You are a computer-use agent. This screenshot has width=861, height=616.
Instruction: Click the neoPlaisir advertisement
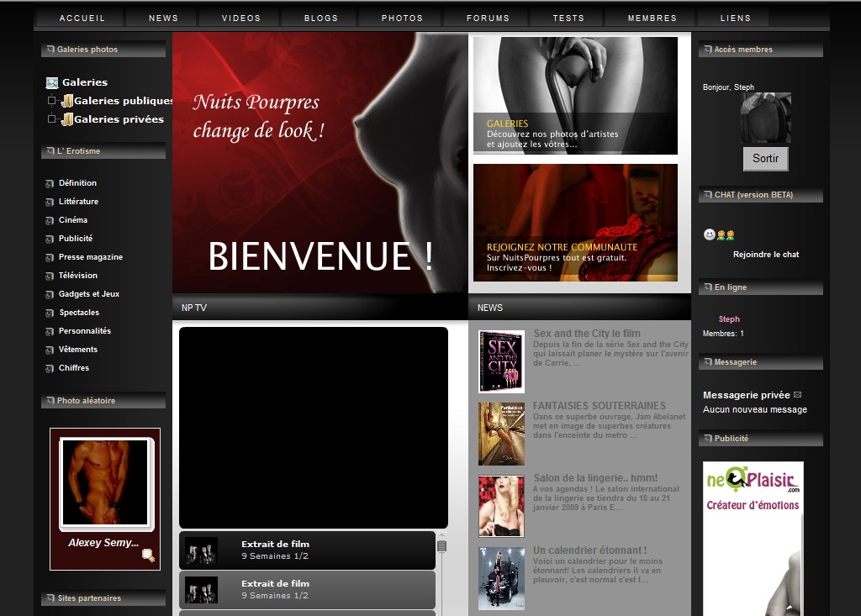coord(753,538)
